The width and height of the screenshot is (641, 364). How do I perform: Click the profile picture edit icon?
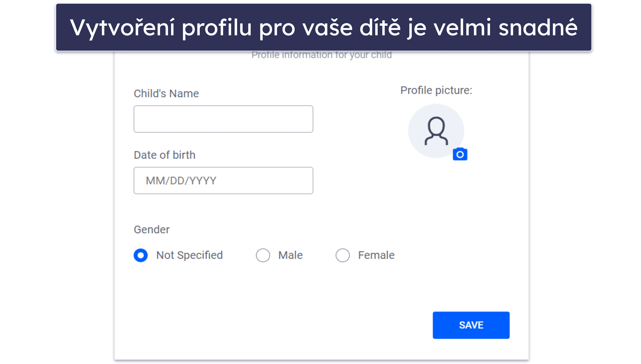click(x=460, y=154)
